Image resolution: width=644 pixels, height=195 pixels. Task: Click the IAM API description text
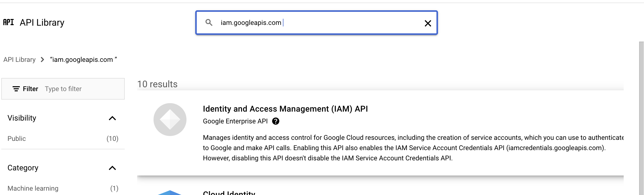coord(413,148)
